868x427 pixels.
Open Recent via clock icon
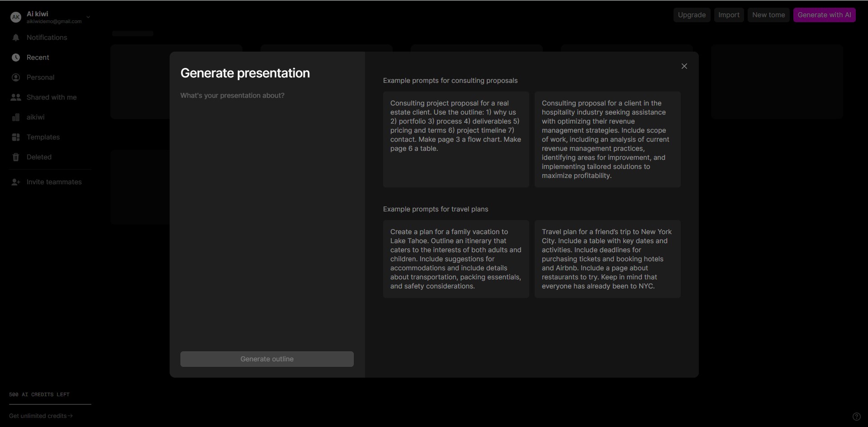tap(16, 58)
